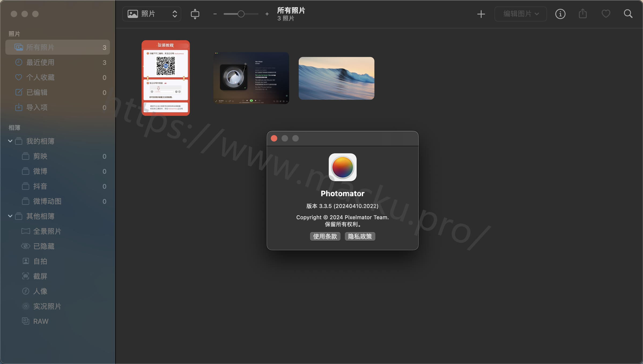The height and width of the screenshot is (364, 643).
Task: Click the album icon beside 抖音
Action: [25, 186]
